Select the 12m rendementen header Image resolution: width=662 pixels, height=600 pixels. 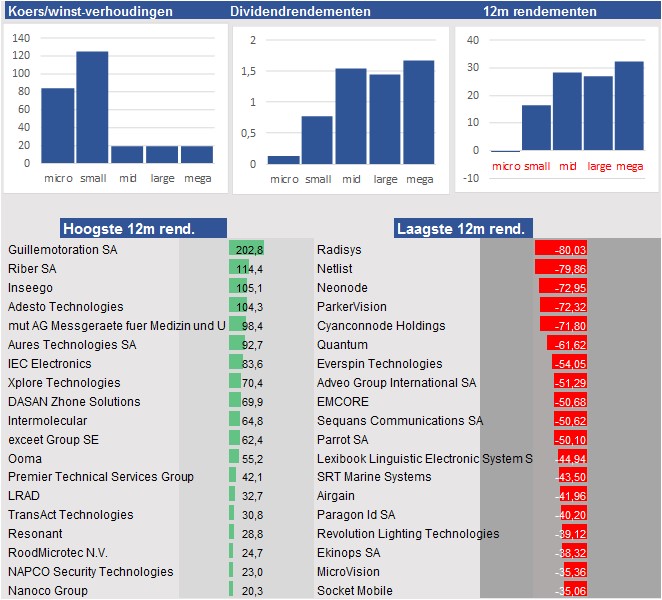click(540, 11)
